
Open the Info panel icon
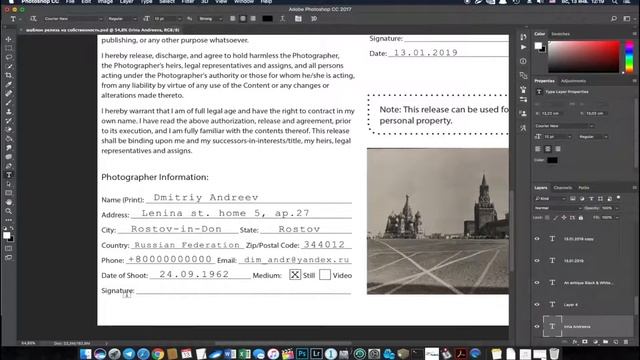(x=523, y=61)
